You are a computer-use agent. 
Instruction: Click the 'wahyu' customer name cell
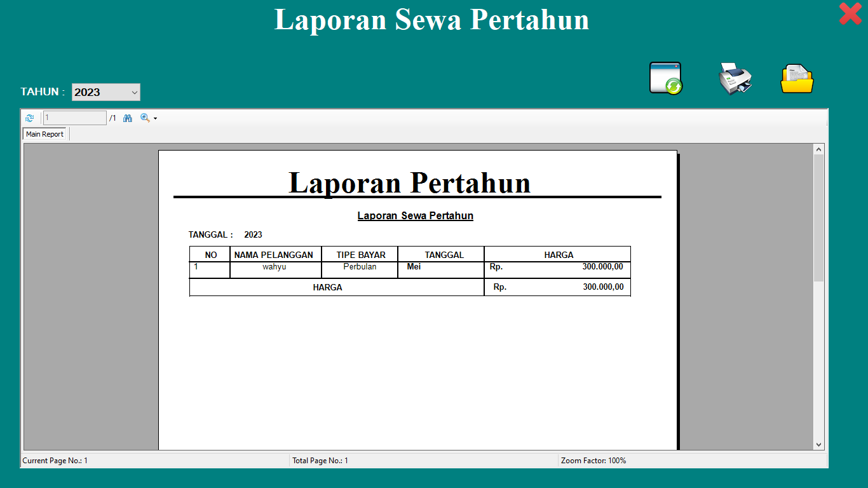click(275, 267)
